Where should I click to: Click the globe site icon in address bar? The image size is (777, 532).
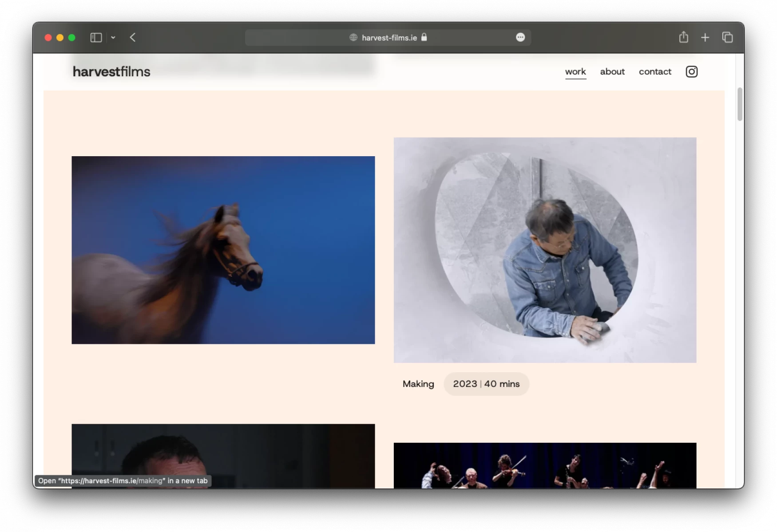point(353,37)
